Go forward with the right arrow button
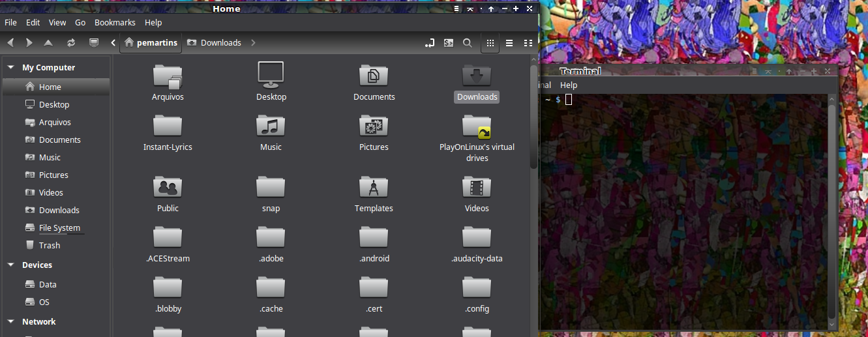Screen dimensions: 868x337 coord(29,43)
